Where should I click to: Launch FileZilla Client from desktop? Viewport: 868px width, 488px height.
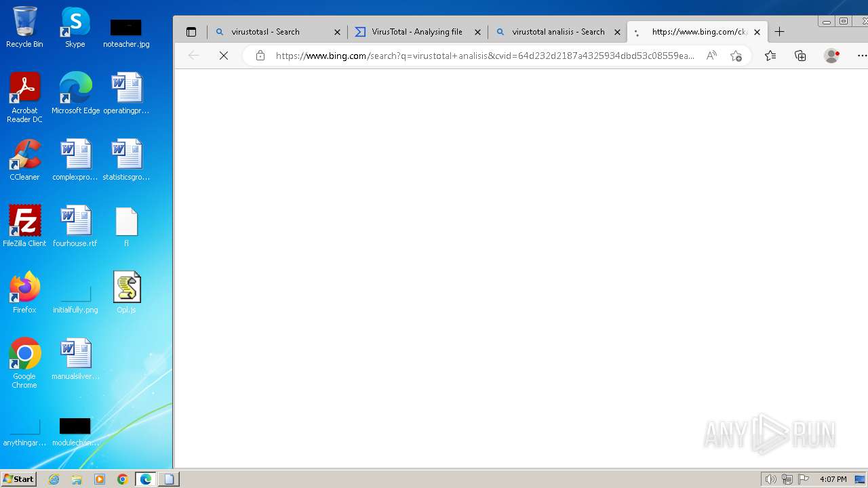(24, 226)
